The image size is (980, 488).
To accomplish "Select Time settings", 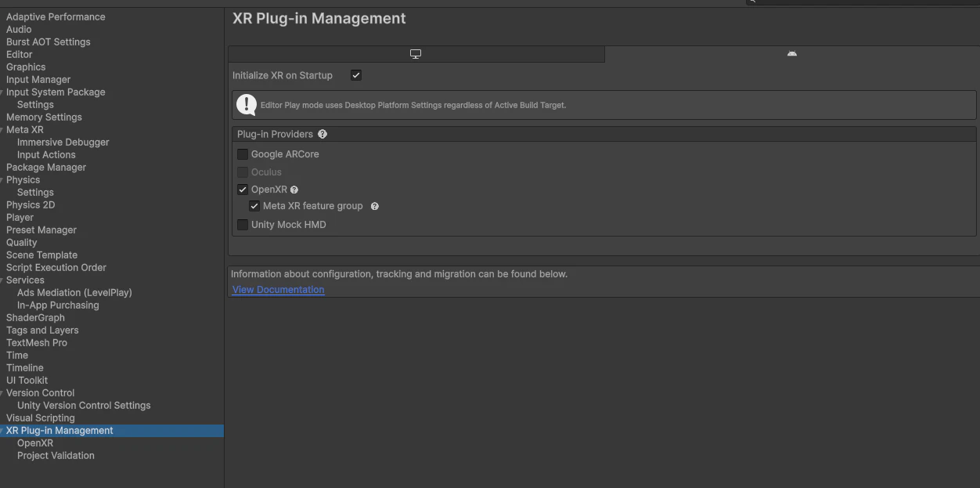I will click(17, 355).
